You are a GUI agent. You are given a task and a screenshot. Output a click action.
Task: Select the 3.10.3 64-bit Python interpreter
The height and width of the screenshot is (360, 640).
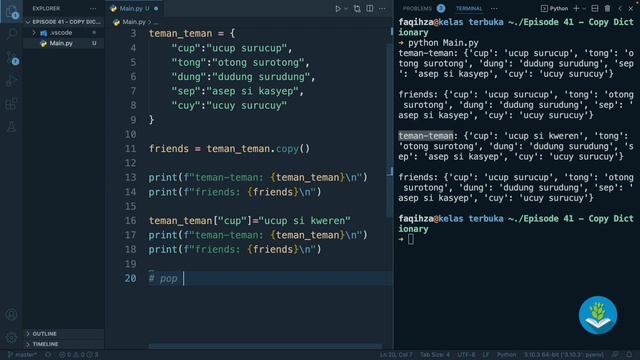564,355
